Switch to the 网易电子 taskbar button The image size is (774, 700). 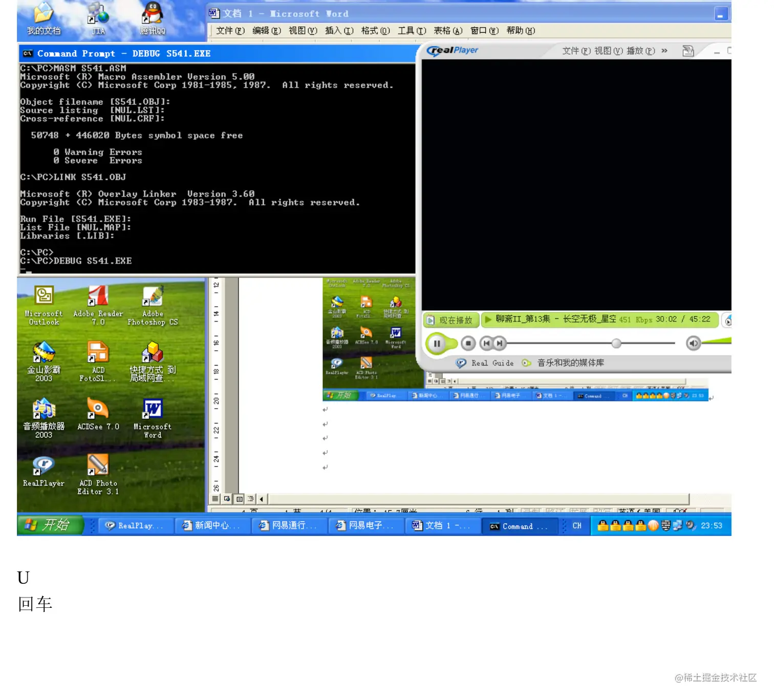(x=365, y=526)
